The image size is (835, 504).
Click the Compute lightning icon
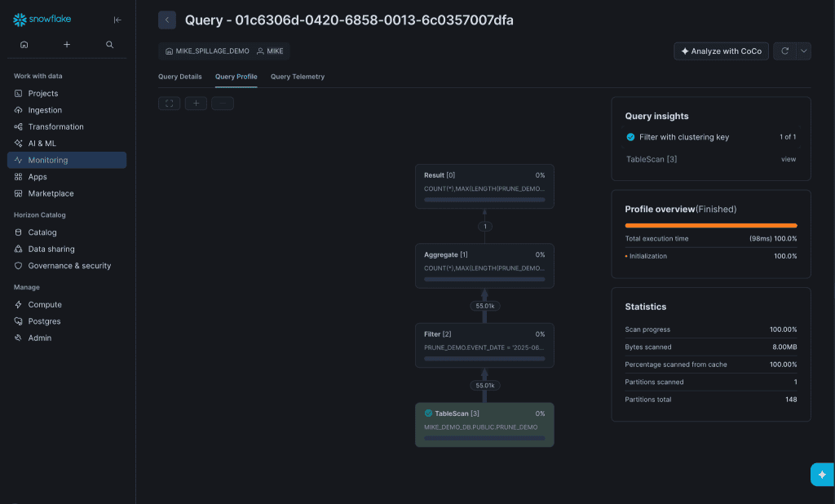coord(18,305)
